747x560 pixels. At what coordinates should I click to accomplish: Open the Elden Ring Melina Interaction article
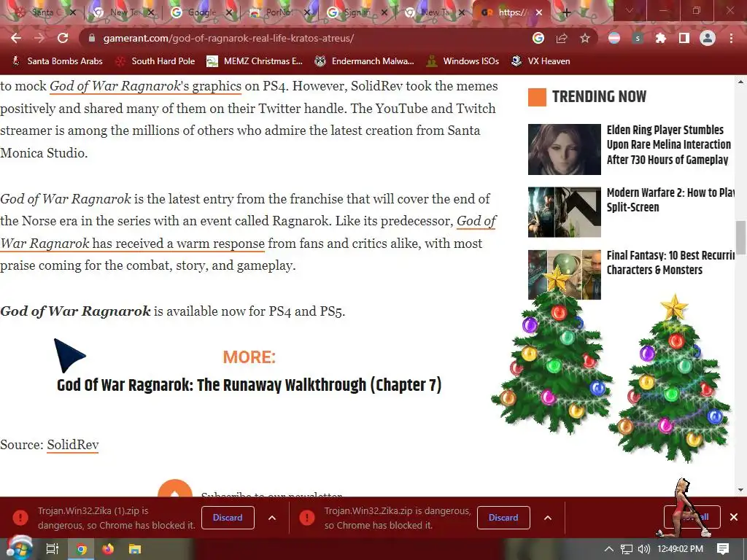tap(668, 145)
